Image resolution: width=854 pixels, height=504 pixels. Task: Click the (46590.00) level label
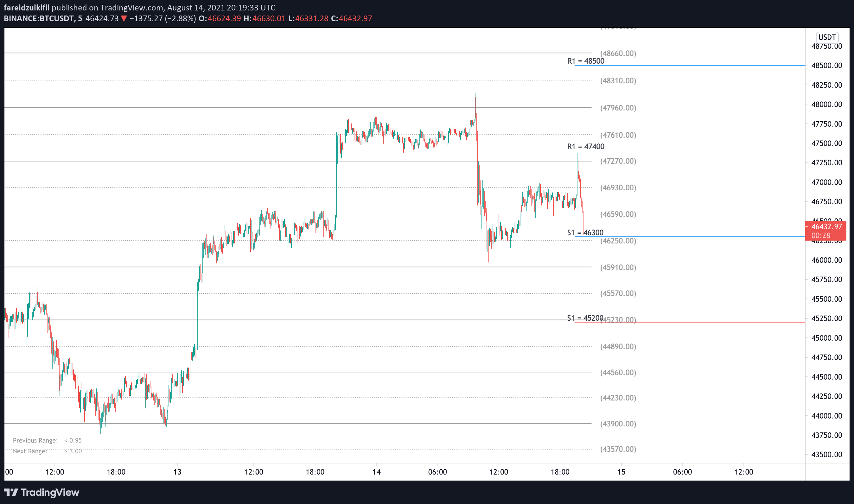pos(618,214)
